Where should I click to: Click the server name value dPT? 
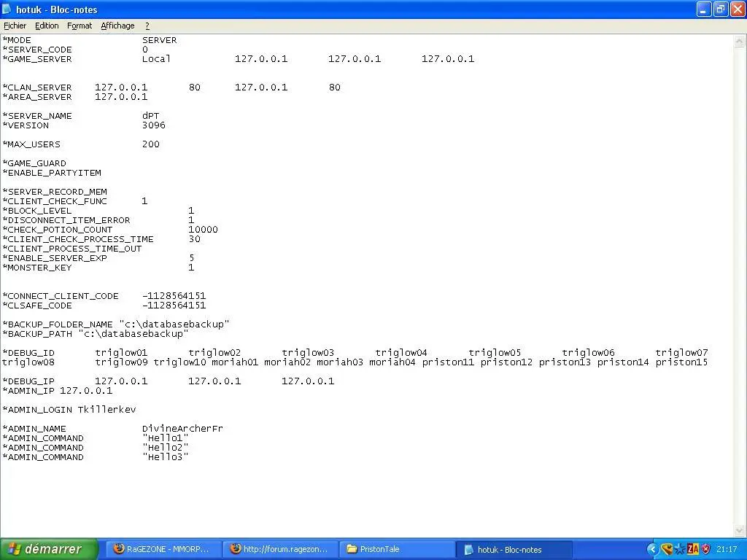click(x=150, y=116)
